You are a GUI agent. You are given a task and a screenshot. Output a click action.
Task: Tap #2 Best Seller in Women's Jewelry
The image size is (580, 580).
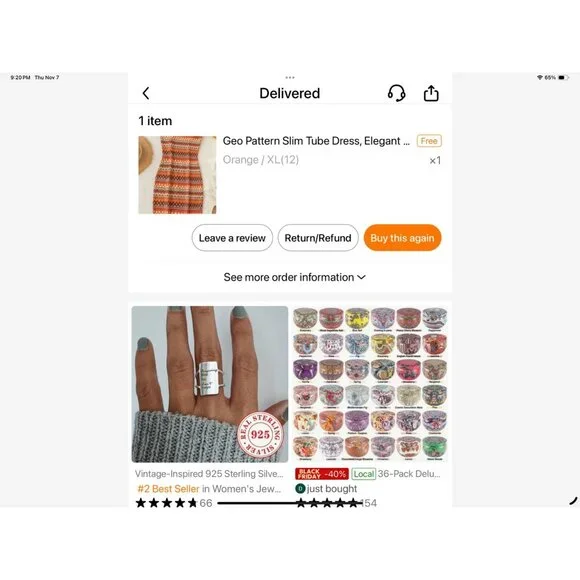(209, 489)
